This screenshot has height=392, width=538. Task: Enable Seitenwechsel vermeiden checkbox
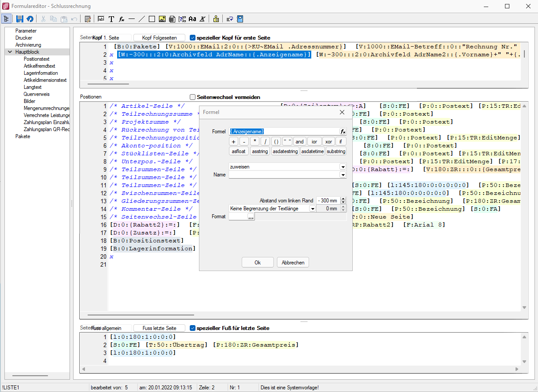click(x=192, y=97)
